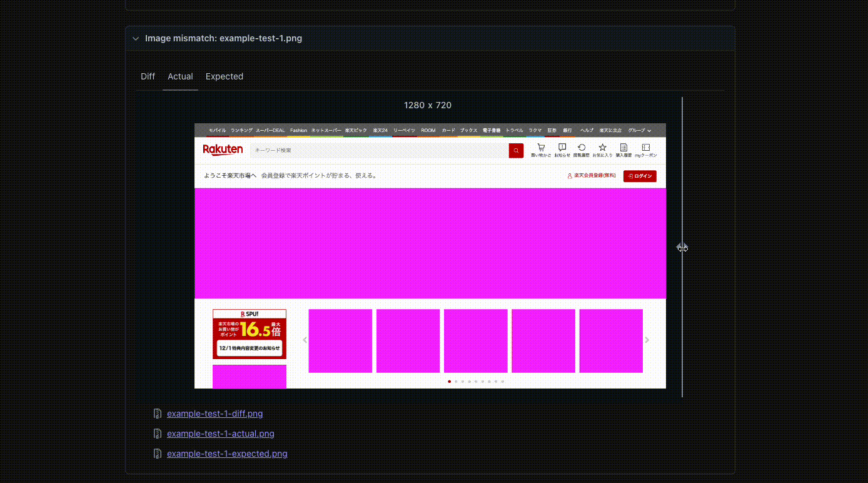This screenshot has width=868, height=483.
Task: Switch to the Diff tab
Action: point(148,76)
